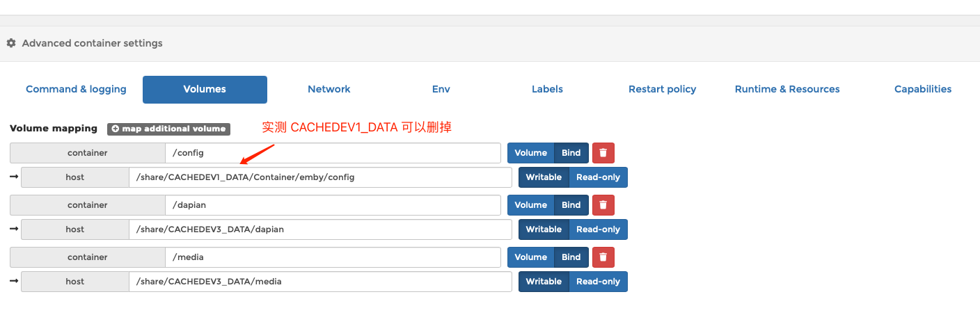Screen dimensions: 980x315
Task: Switch /dapian mapping to Volume
Action: click(530, 205)
